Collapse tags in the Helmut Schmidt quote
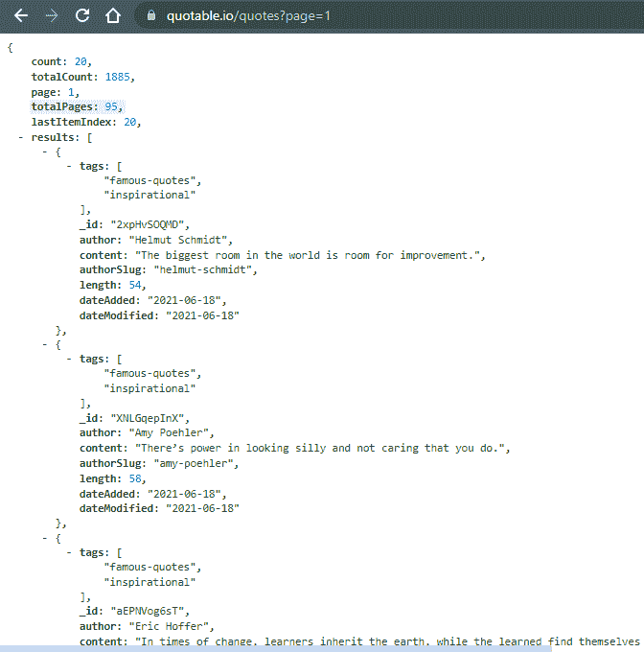The width and height of the screenshot is (644, 652). 70,166
